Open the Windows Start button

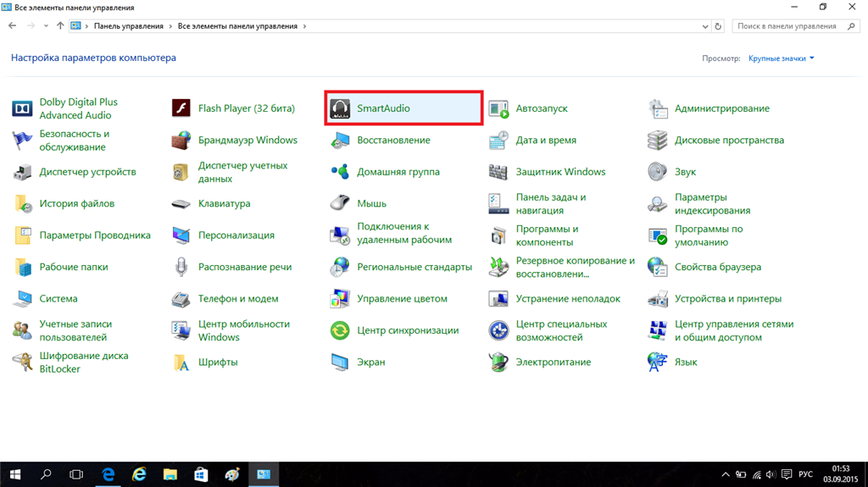[x=15, y=474]
